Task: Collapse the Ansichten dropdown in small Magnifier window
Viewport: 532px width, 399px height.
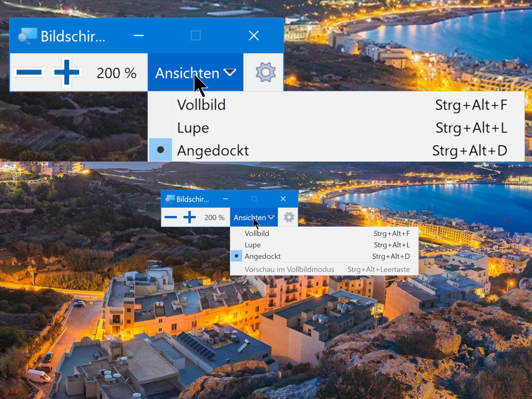Action: (x=254, y=217)
